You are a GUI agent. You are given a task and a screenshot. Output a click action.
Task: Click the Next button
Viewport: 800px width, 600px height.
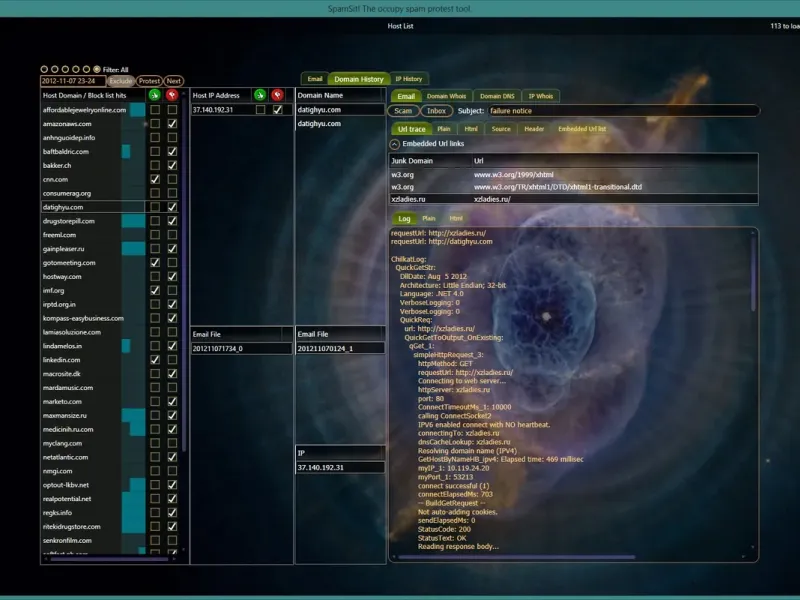tap(173, 81)
